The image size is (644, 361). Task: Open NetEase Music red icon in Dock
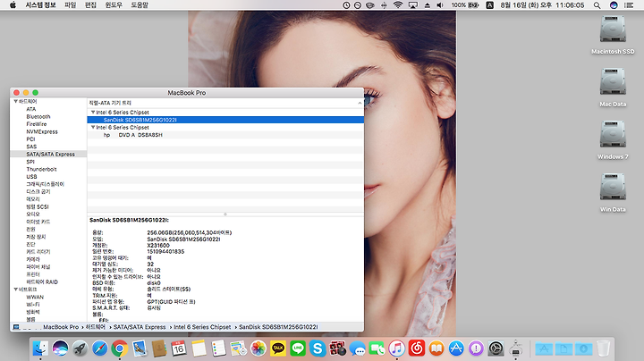pyautogui.click(x=417, y=348)
